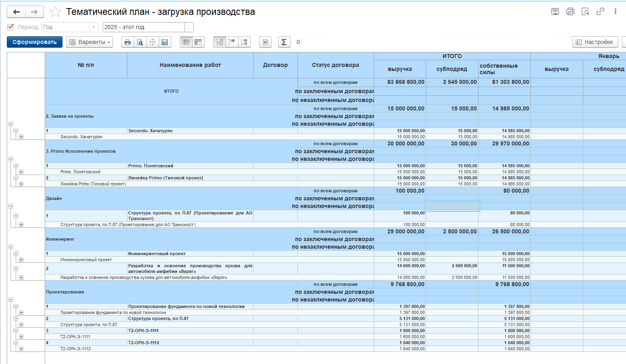Go back with the left arrow button
The image size is (626, 364).
coord(16,12)
